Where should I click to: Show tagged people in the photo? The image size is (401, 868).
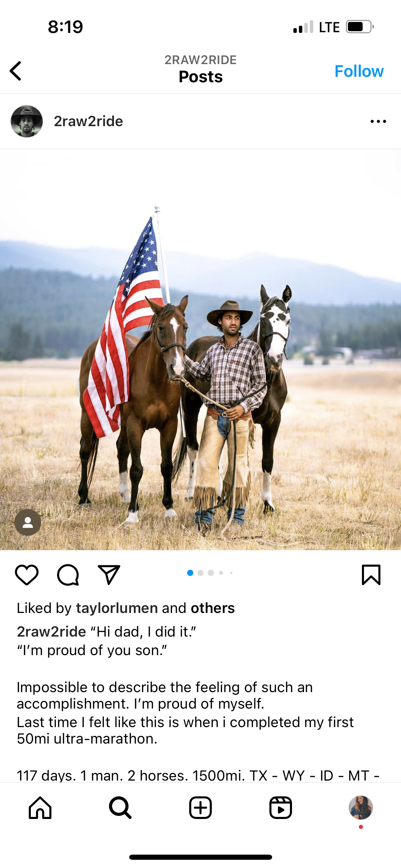pos(28,522)
